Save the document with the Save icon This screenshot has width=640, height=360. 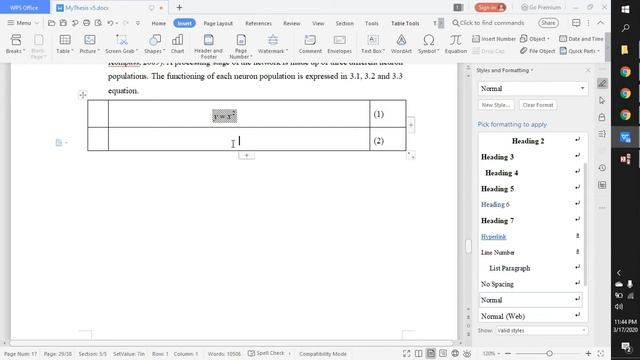coord(63,23)
